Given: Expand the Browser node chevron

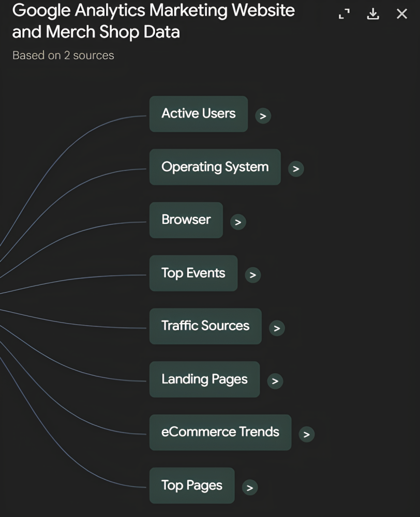Looking at the screenshot, I should coord(238,222).
